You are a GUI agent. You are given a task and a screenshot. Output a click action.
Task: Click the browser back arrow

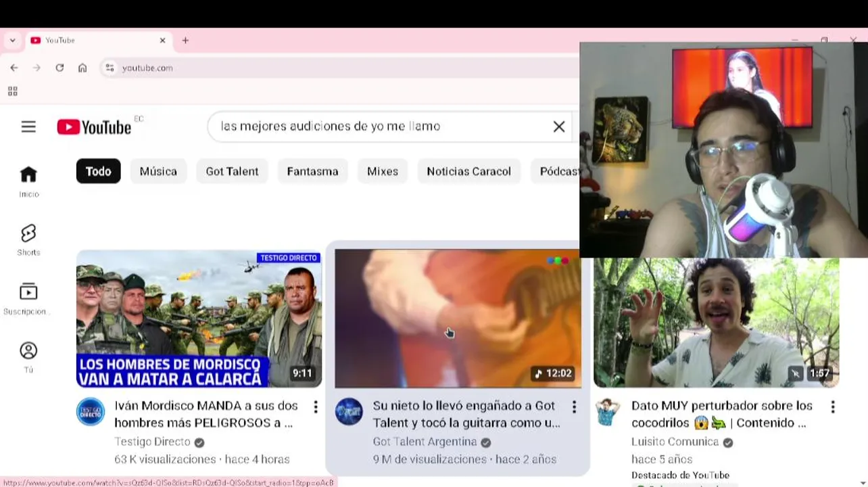point(14,68)
